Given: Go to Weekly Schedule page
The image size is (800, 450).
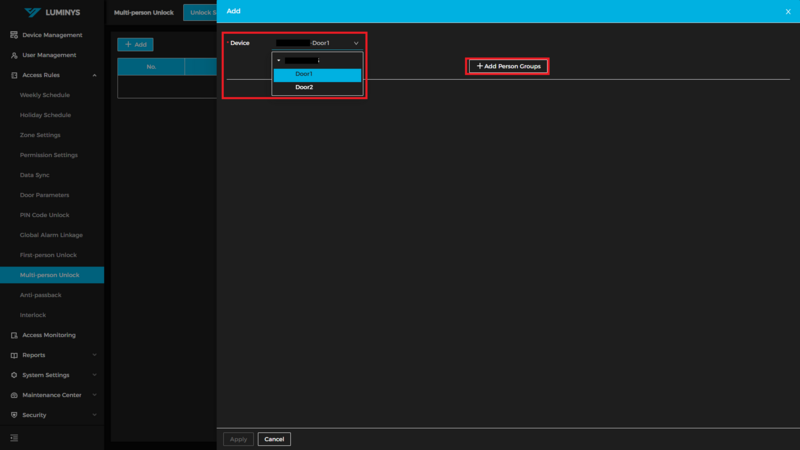Looking at the screenshot, I should tap(45, 95).
